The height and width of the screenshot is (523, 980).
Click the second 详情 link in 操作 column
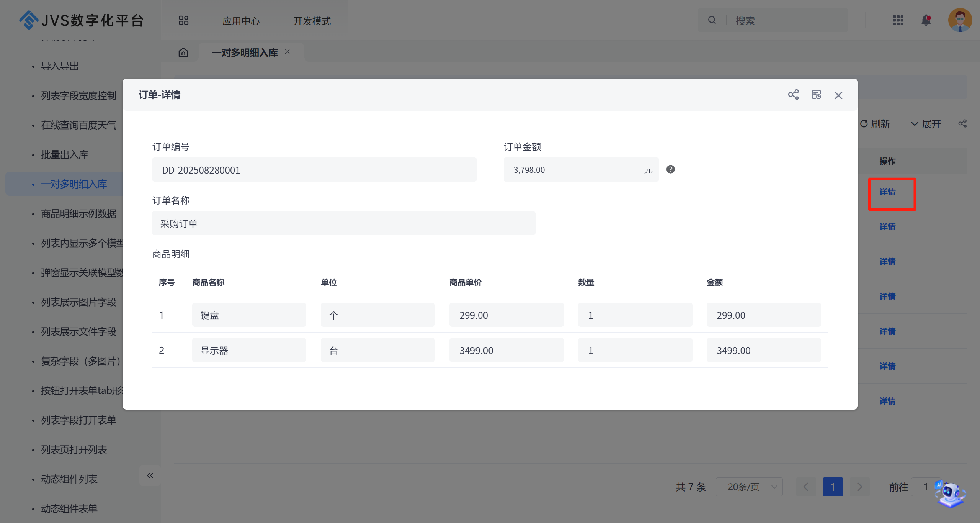coord(887,227)
